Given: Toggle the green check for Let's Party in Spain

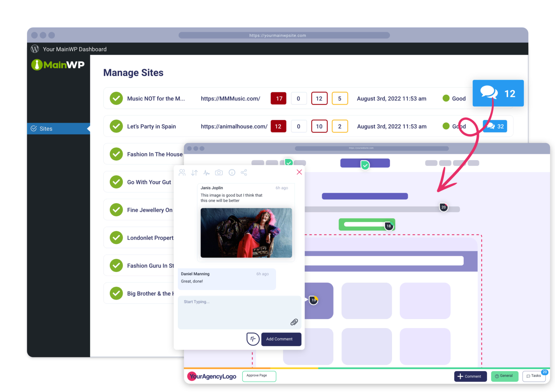Looking at the screenshot, I should [116, 126].
